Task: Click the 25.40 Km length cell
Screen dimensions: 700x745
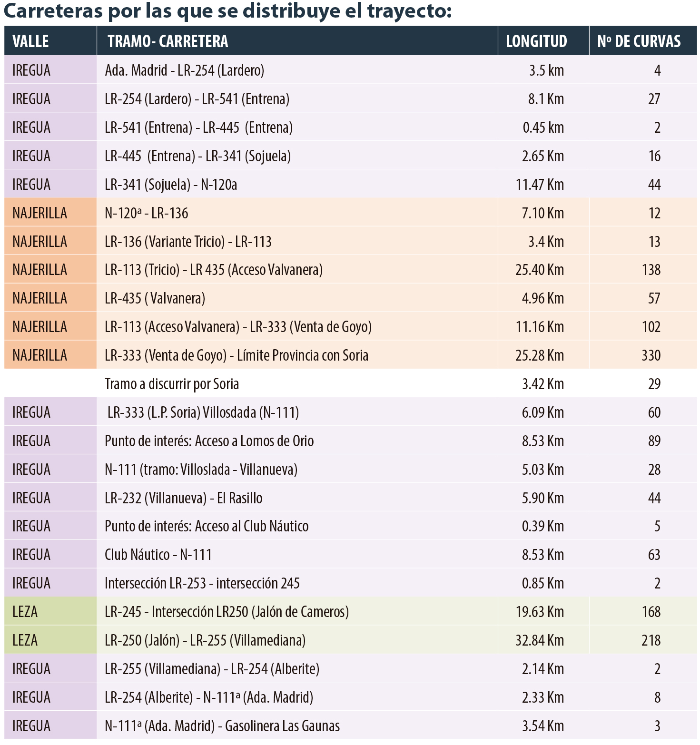Action: [x=540, y=270]
